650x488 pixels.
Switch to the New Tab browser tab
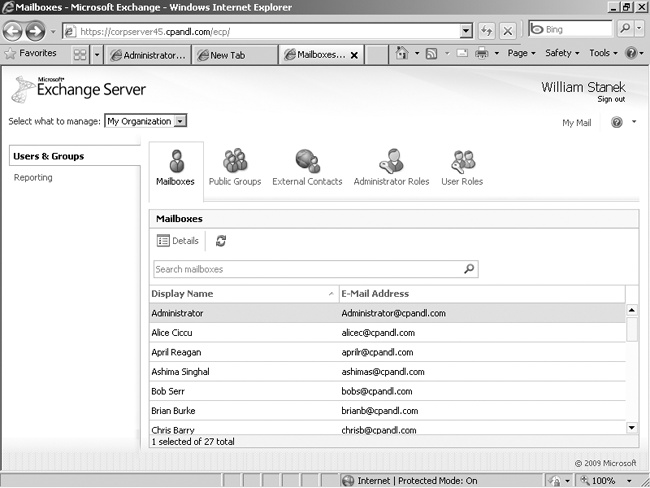(x=234, y=55)
